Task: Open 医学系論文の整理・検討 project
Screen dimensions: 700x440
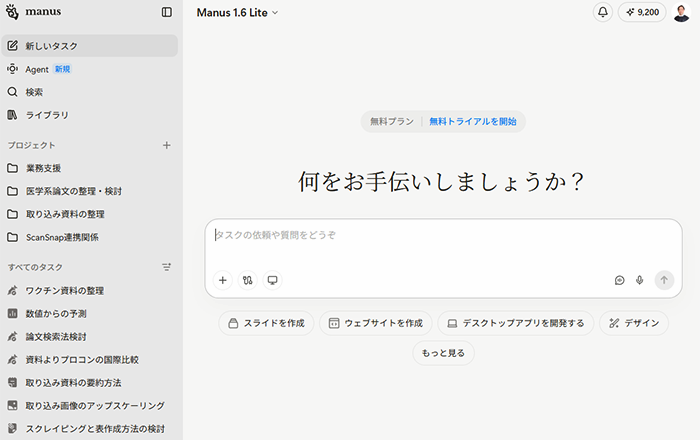Action: coord(90,191)
